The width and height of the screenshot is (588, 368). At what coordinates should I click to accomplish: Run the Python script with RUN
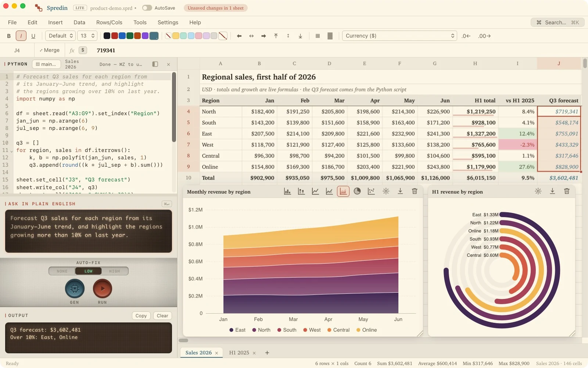pyautogui.click(x=103, y=289)
